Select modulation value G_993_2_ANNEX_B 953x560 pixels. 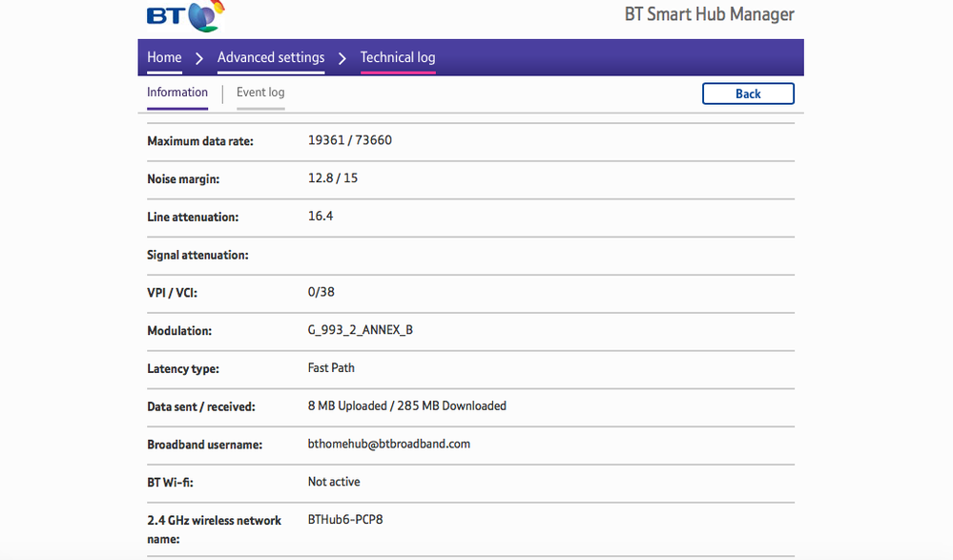(x=361, y=329)
